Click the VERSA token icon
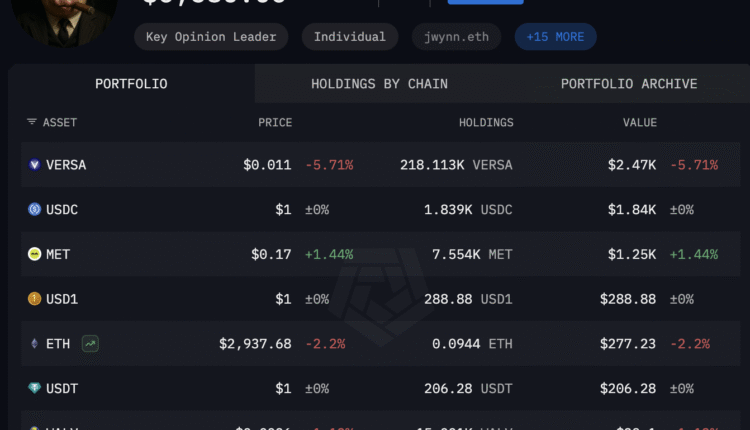750x430 pixels. coord(34,165)
